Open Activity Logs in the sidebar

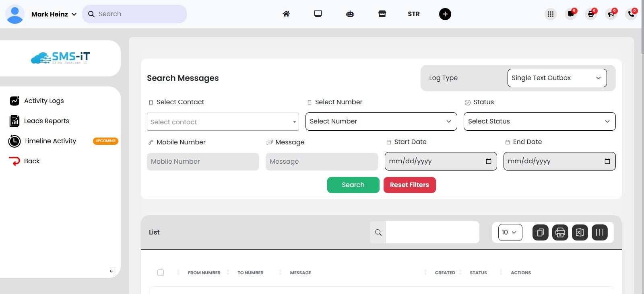point(44,101)
